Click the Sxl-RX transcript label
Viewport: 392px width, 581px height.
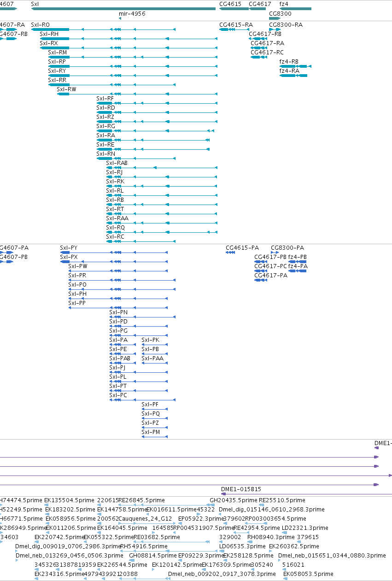[49, 43]
